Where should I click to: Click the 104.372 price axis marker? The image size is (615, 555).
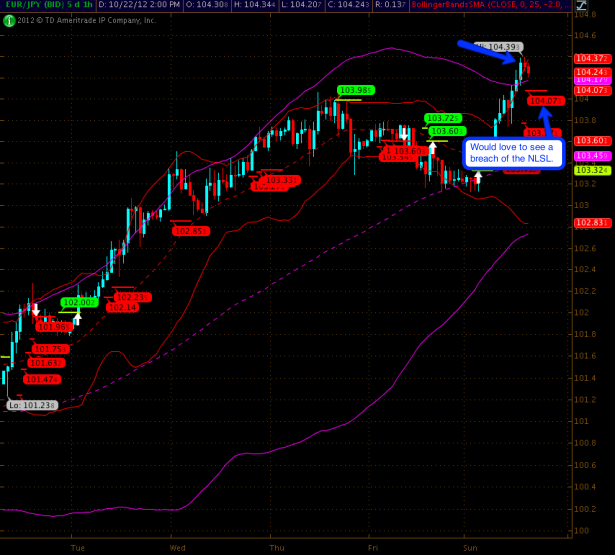[593, 58]
